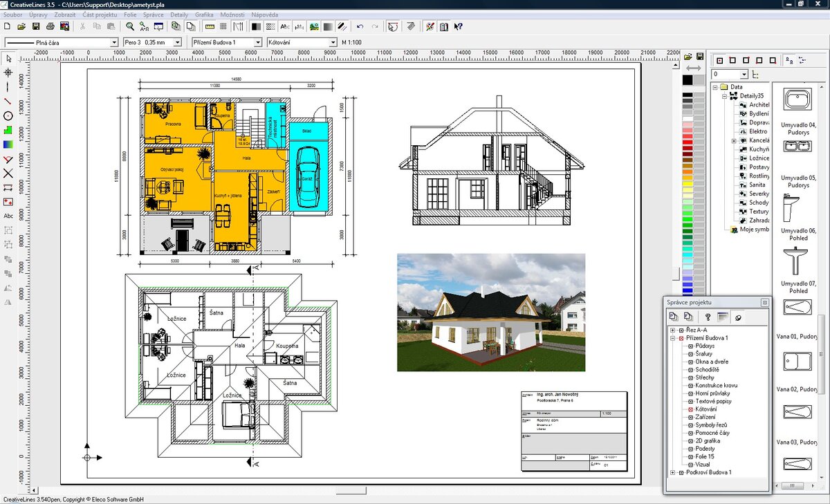Click the help question mark in Správce projektu

click(x=708, y=317)
